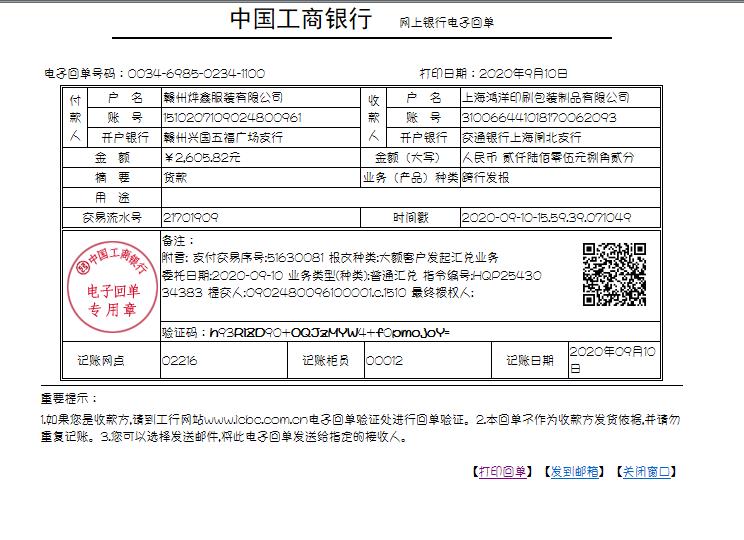Click the 备注 label
This screenshot has width=744, height=540.
pyautogui.click(x=178, y=241)
